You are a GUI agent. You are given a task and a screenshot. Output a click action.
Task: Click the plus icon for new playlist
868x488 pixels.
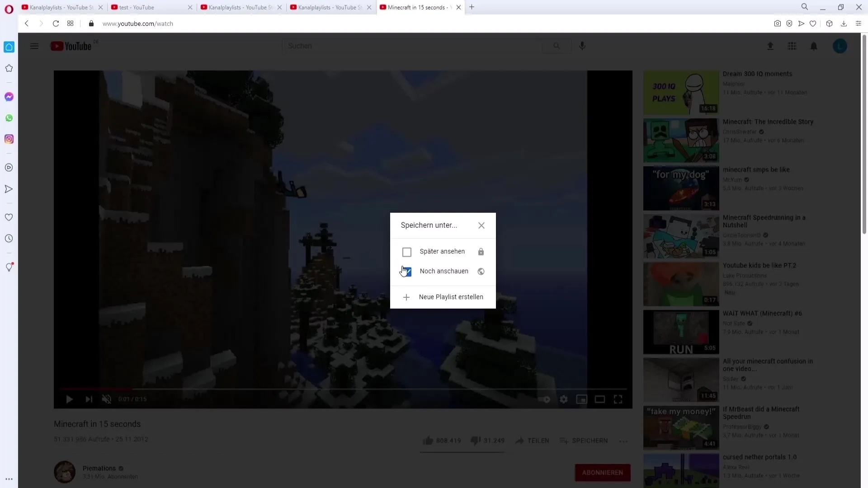click(x=406, y=297)
